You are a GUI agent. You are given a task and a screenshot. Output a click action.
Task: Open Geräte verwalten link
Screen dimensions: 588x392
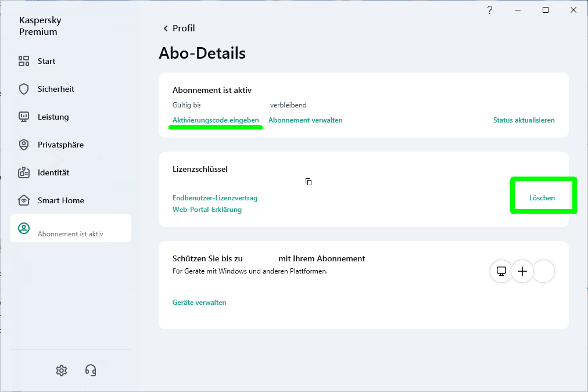(199, 303)
